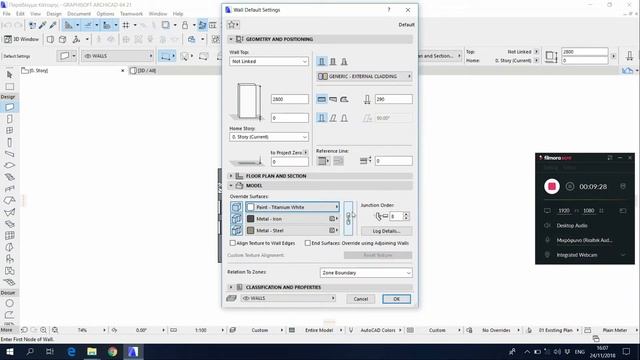Click the OK button
The width and height of the screenshot is (640, 360).
[396, 299]
